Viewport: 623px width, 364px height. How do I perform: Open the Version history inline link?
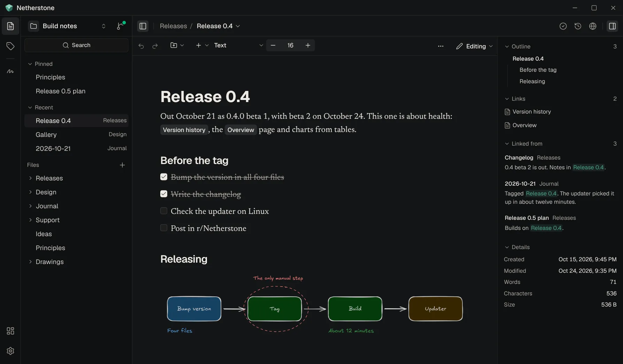[x=184, y=130]
